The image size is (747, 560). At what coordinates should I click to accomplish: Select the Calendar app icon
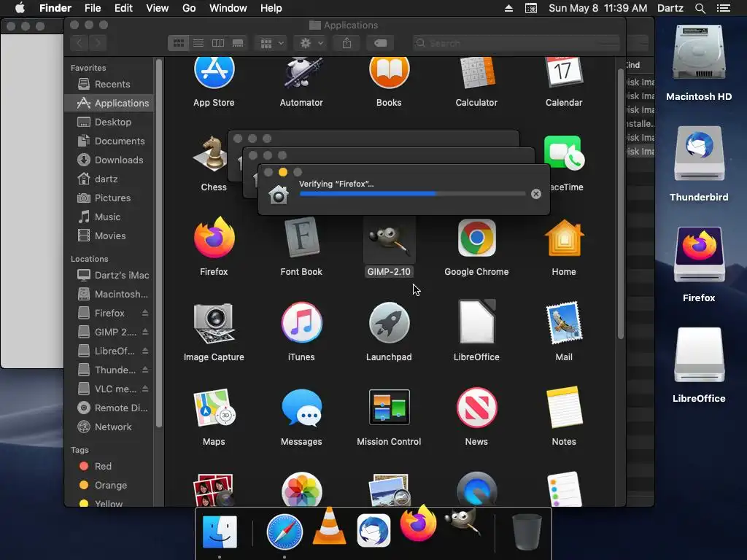point(564,71)
